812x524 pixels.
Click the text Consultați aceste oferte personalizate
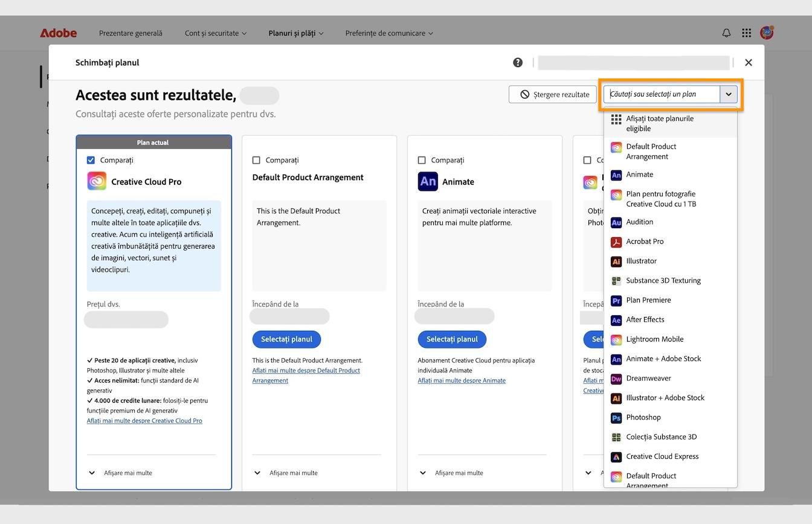tap(176, 114)
